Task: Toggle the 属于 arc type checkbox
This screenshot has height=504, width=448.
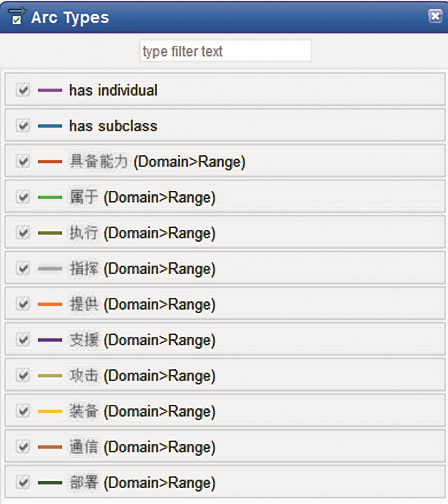Action: coord(23,197)
